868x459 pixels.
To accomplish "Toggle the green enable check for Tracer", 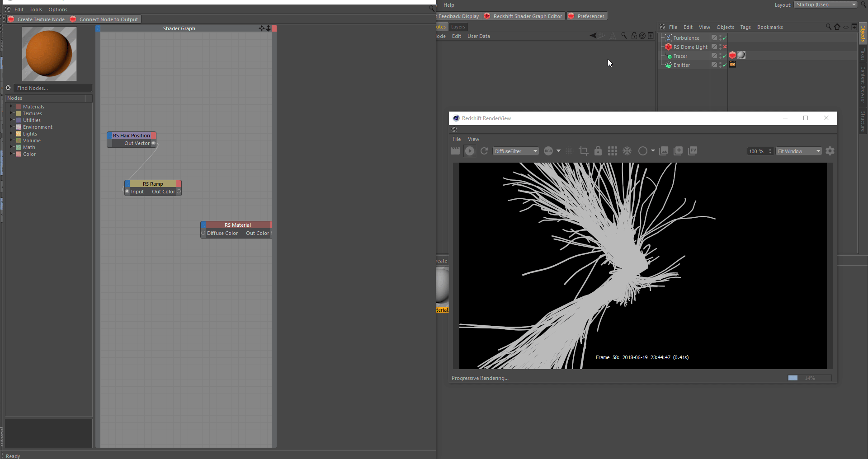I will tap(725, 56).
